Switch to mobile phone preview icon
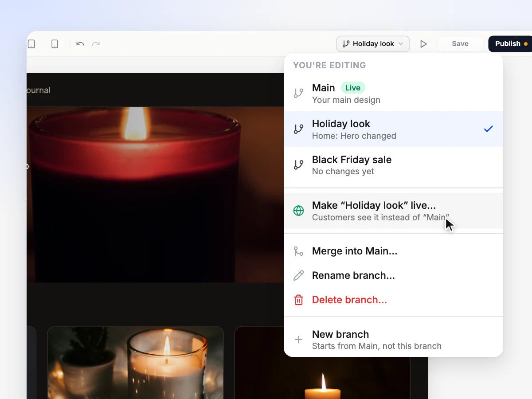Image resolution: width=532 pixels, height=399 pixels. point(55,44)
